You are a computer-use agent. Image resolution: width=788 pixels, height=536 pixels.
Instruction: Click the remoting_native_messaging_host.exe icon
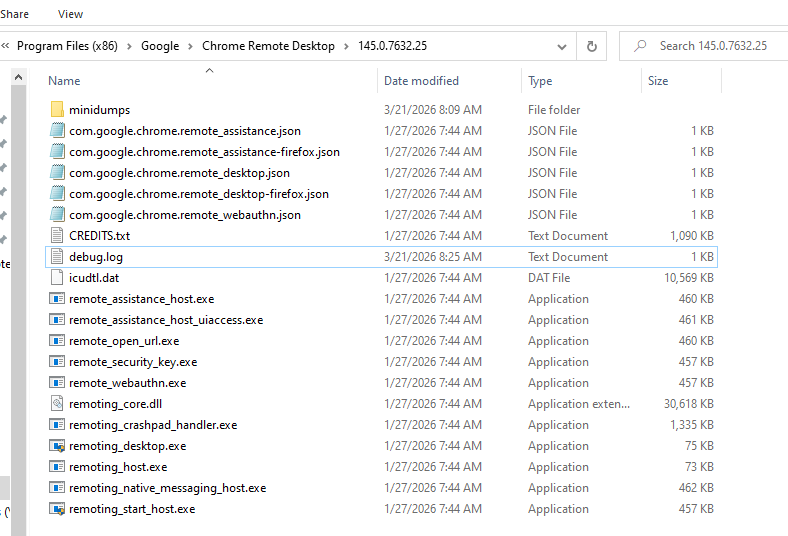click(x=57, y=488)
